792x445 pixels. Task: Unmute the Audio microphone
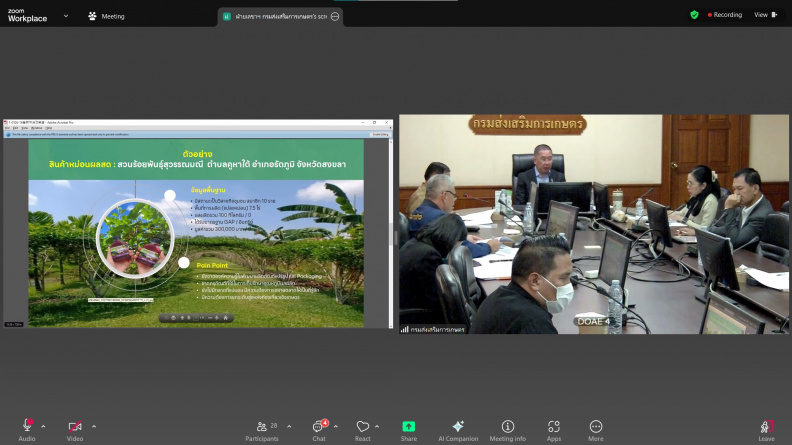click(27, 430)
